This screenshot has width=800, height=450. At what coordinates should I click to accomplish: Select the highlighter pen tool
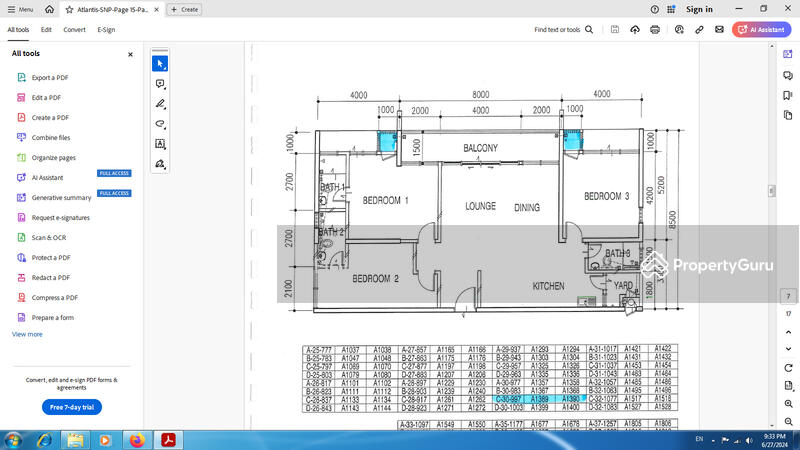point(160,104)
